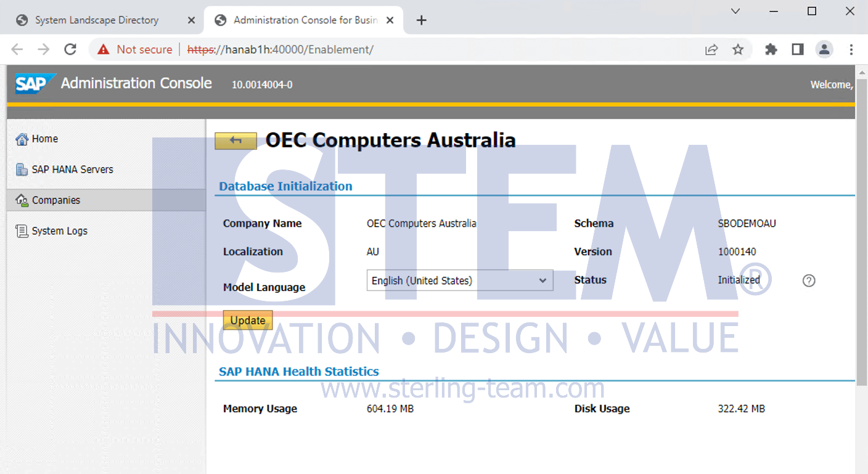Click the Company Name value text
Image resolution: width=868 pixels, height=474 pixels.
click(x=422, y=223)
